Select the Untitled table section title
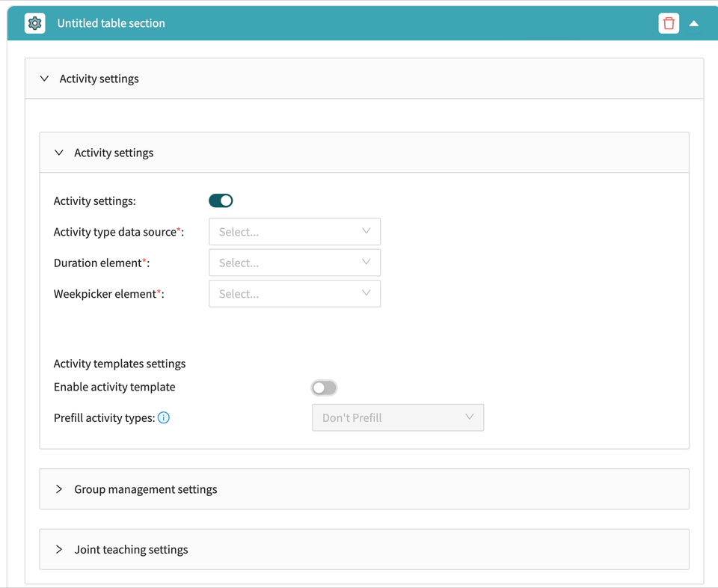The width and height of the screenshot is (718, 588). click(x=111, y=23)
